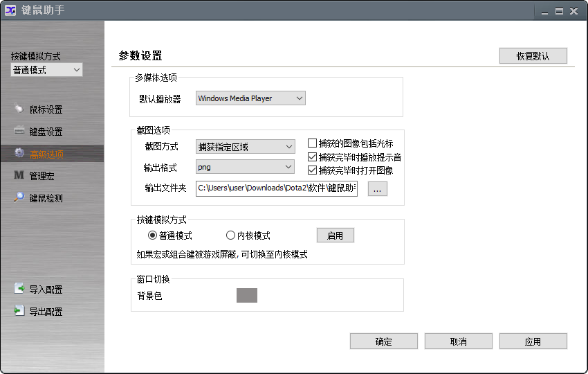This screenshot has width=588, height=374.
Task: Maximize the 键鼠助手 window
Action: (x=559, y=11)
